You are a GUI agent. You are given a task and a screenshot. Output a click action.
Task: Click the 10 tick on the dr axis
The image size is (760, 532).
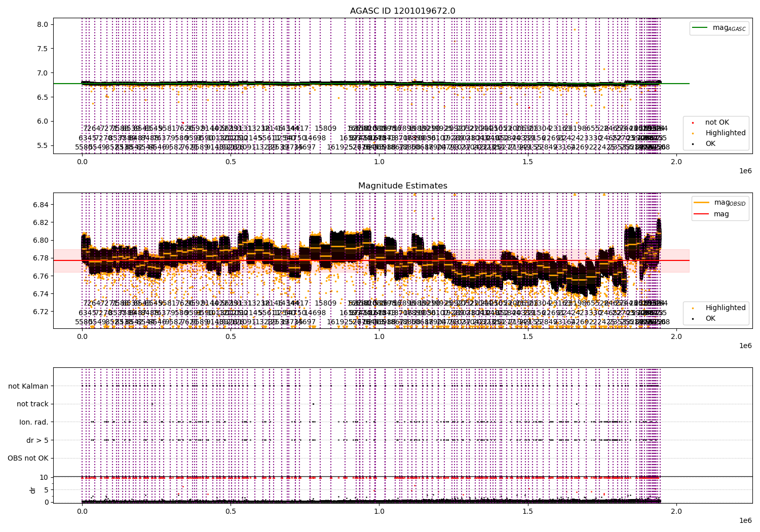pos(44,477)
